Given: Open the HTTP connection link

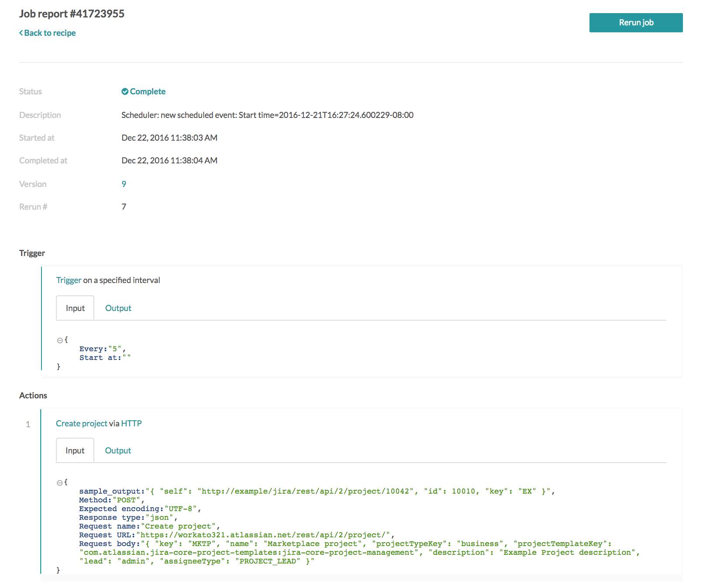Looking at the screenshot, I should click(x=131, y=423).
